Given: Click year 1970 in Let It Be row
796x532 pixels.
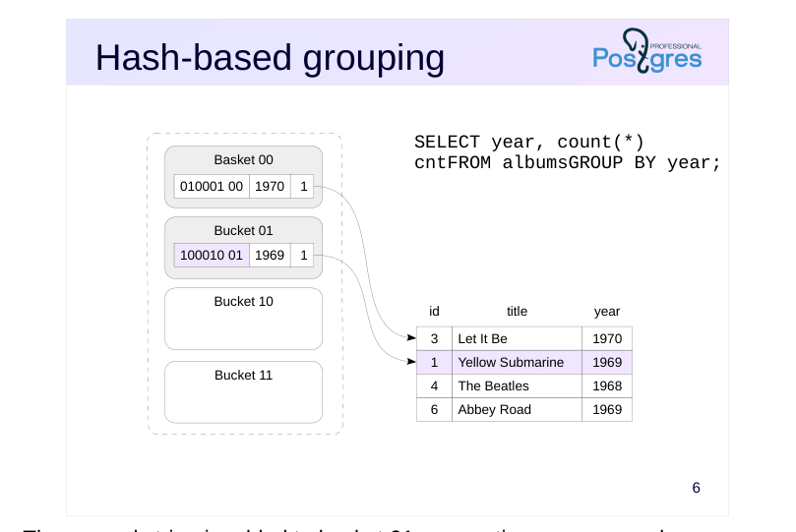Looking at the screenshot, I should [607, 339].
